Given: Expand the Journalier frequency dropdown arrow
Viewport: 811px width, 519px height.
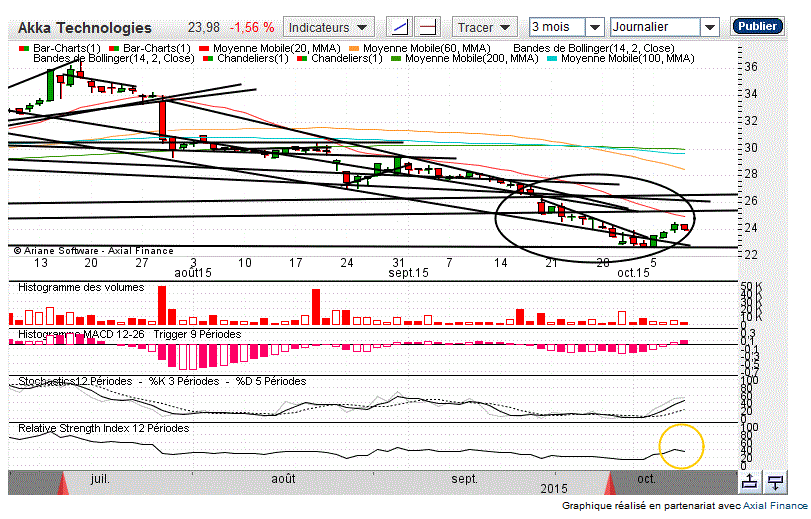Looking at the screenshot, I should pos(710,27).
